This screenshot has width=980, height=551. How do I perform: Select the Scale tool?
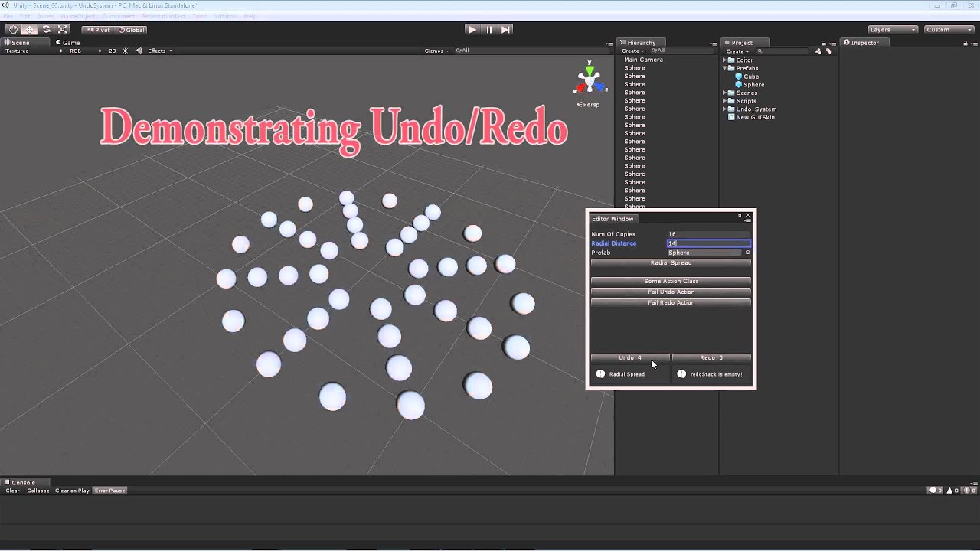click(63, 30)
